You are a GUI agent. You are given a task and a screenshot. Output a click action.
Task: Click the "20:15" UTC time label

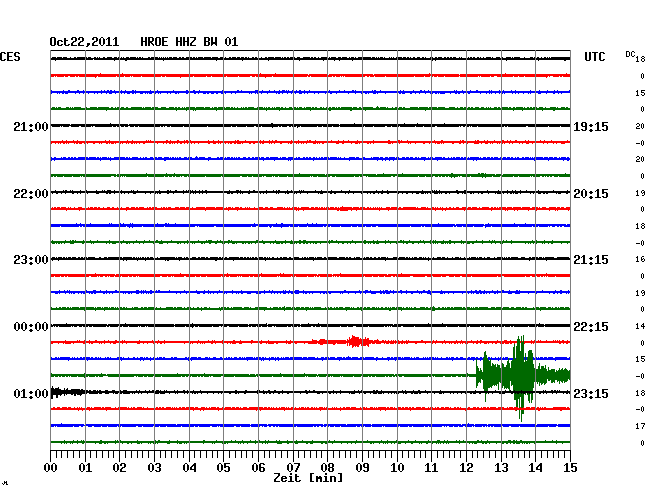(591, 194)
